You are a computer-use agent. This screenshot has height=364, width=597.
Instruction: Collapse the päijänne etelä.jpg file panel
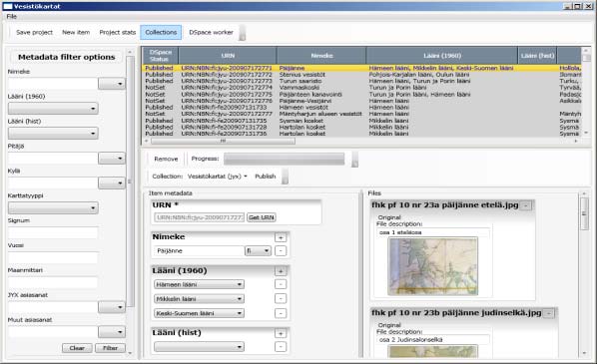[x=526, y=205]
